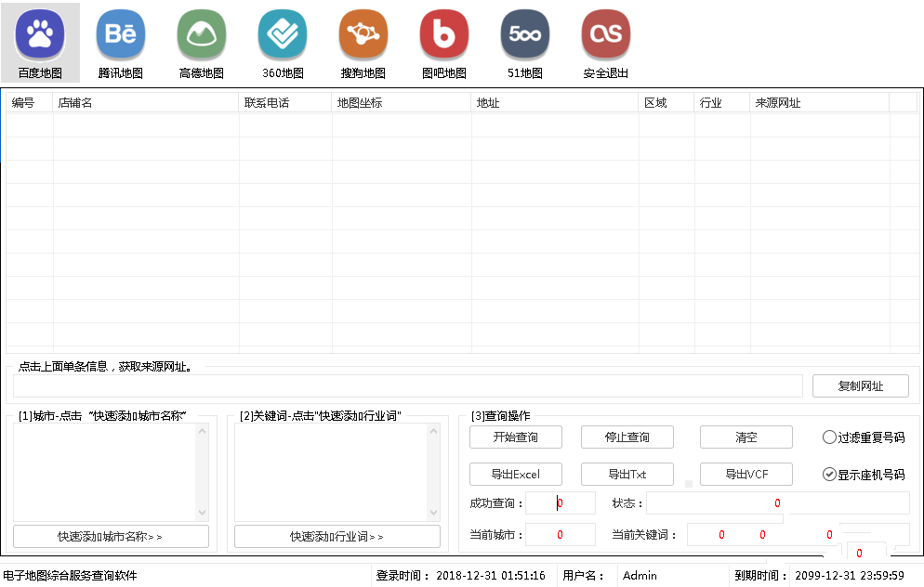Sort by the 店铺名 column header
Image resolution: width=924 pixels, height=587 pixels.
click(146, 102)
